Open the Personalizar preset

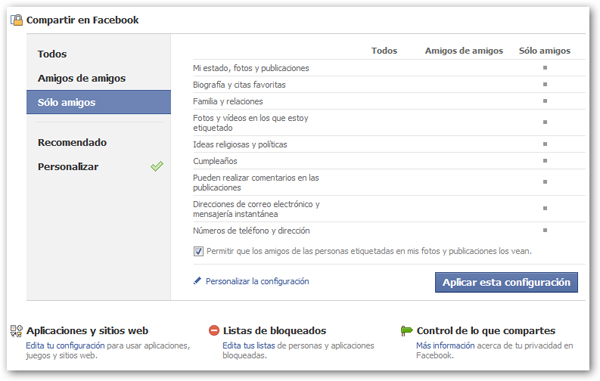point(68,167)
